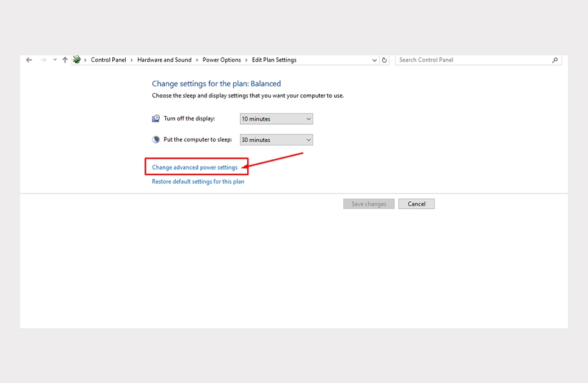Click Restore default settings for this plan

(x=198, y=181)
